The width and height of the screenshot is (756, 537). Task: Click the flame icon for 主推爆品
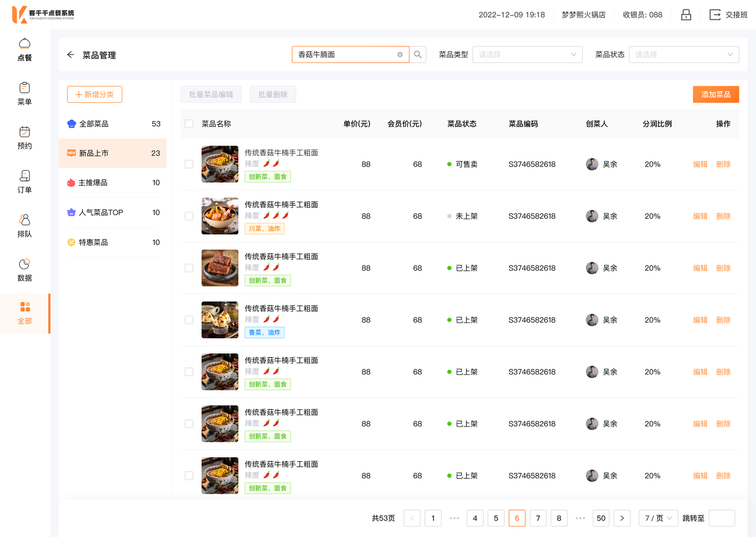click(71, 183)
